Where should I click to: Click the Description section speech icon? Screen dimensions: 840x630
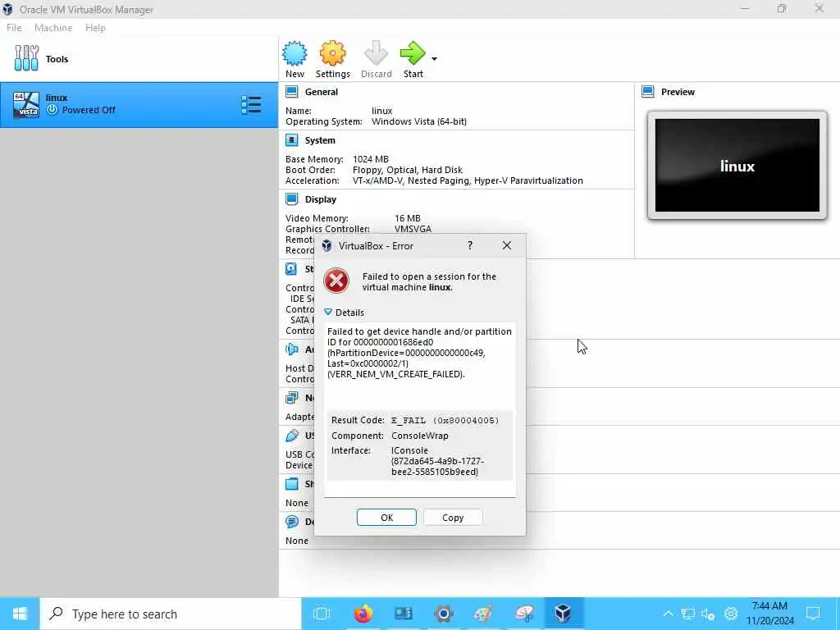[291, 522]
